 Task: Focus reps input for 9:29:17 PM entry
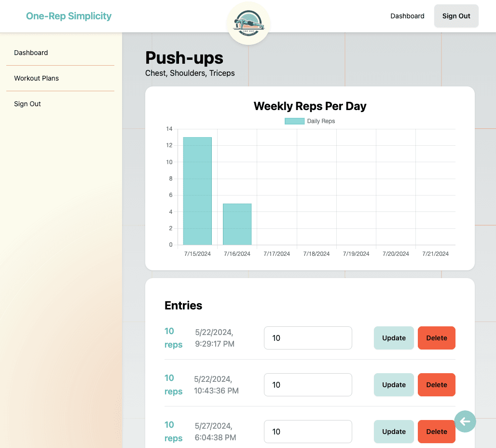coord(308,338)
